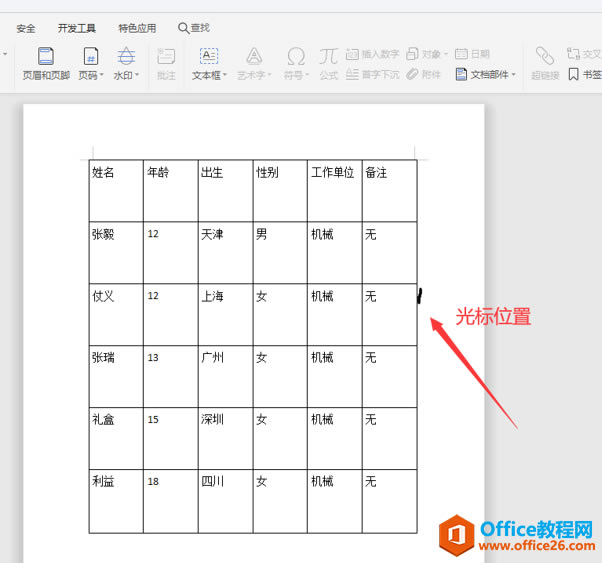Click the 仗义 name cell

point(116,315)
